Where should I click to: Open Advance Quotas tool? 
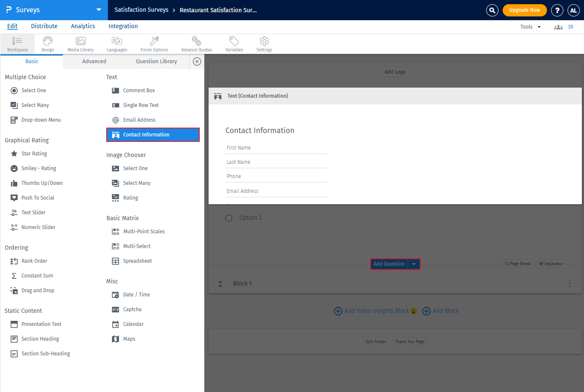point(196,44)
